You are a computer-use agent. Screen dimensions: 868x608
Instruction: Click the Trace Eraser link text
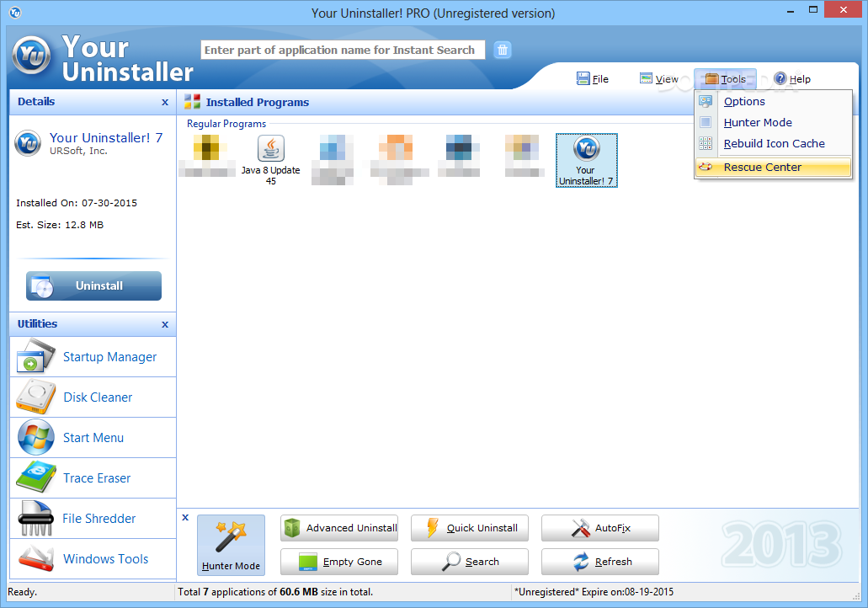click(x=97, y=477)
